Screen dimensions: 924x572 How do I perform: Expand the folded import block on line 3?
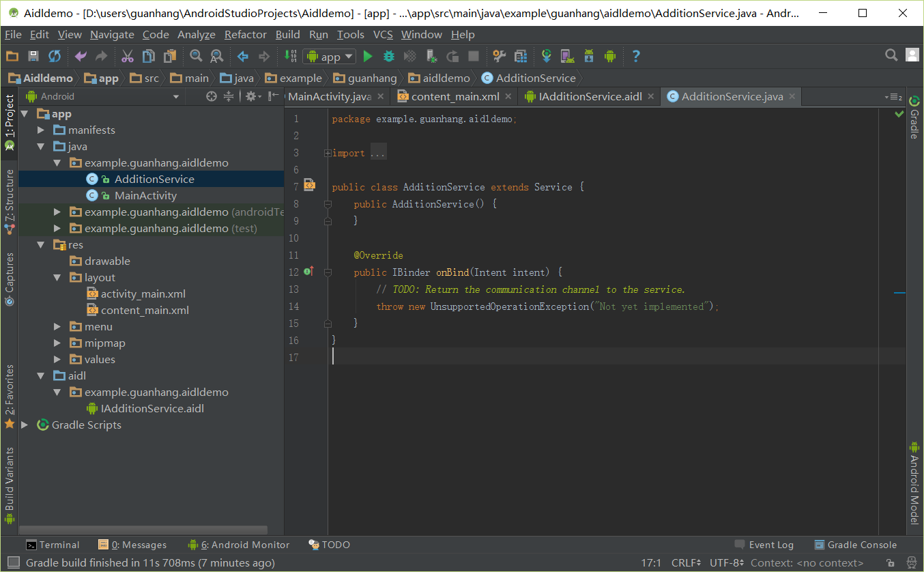point(328,153)
